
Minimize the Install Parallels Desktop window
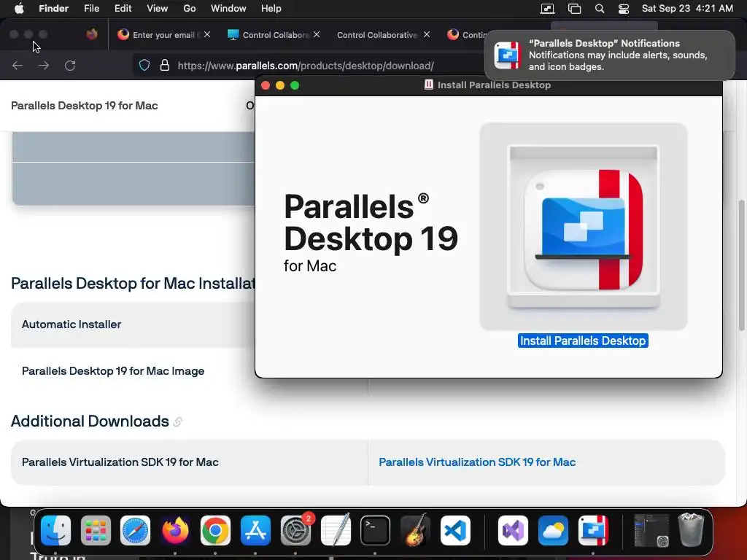tap(280, 85)
